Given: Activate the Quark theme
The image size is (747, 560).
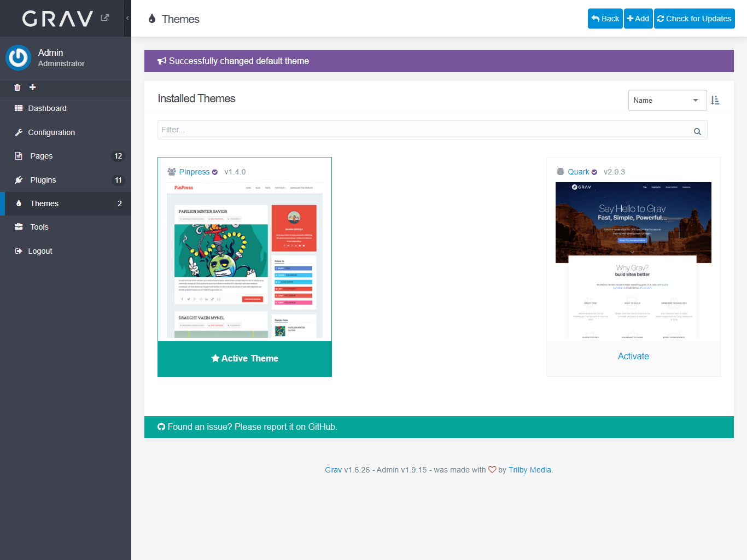Looking at the screenshot, I should click(633, 356).
